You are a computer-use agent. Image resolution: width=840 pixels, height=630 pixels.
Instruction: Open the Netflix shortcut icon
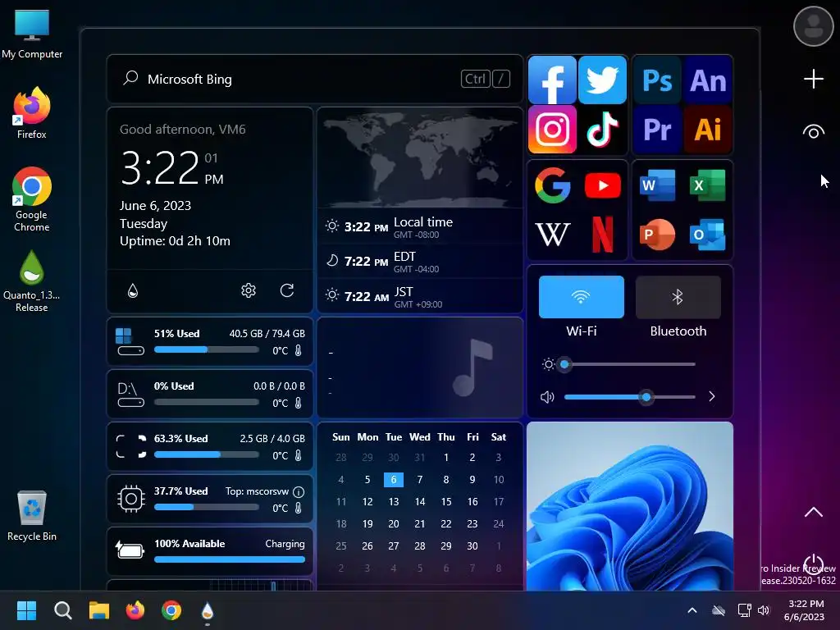pos(603,234)
